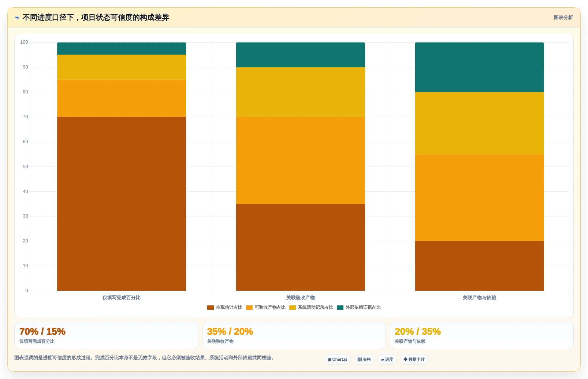588x379 pixels.
Task: Click the brown segment of the 关联验收产物 bar
Action: click(x=301, y=247)
